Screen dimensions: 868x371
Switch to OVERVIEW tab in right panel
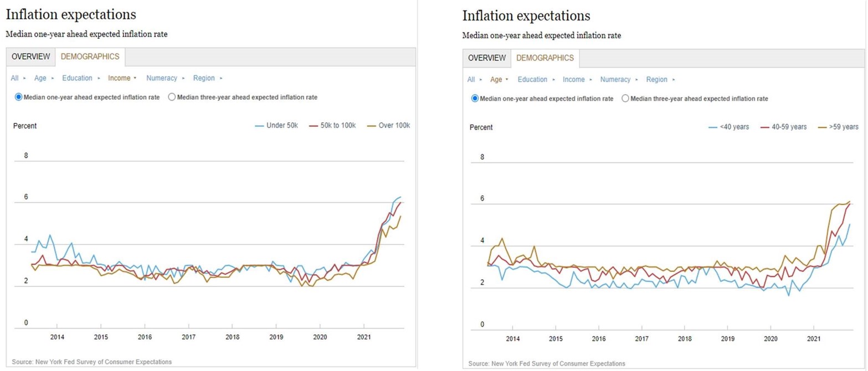click(x=487, y=58)
